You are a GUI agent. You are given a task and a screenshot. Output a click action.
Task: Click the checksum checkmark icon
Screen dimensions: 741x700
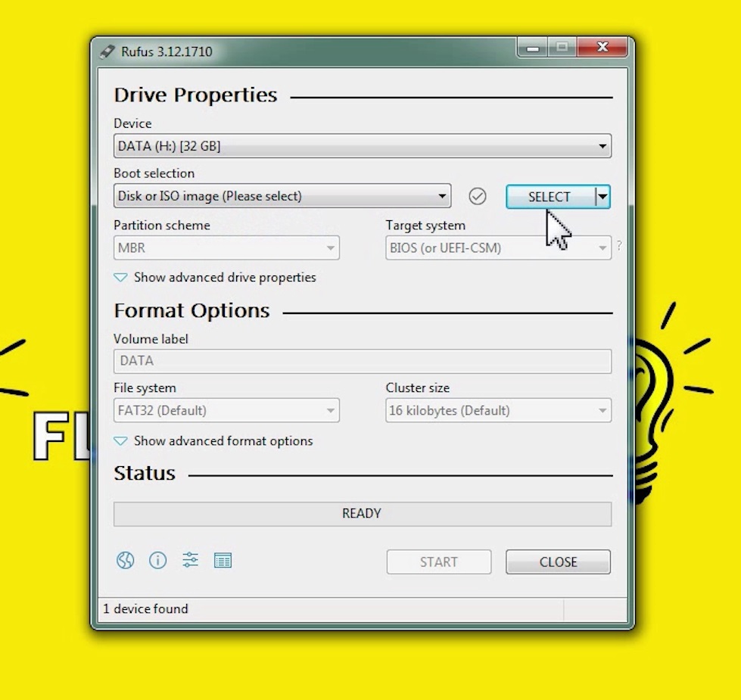(x=478, y=196)
